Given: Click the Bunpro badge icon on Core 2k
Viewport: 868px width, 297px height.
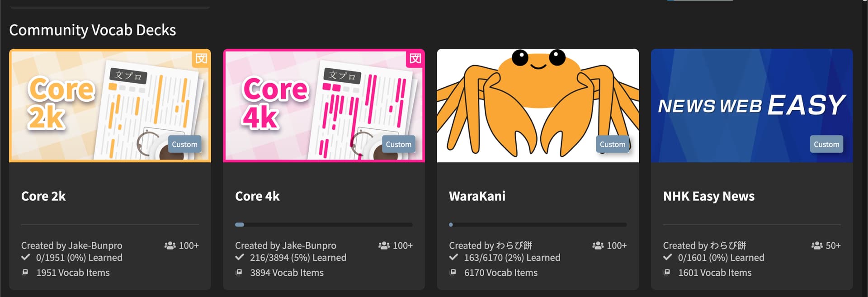Looking at the screenshot, I should pos(201,58).
